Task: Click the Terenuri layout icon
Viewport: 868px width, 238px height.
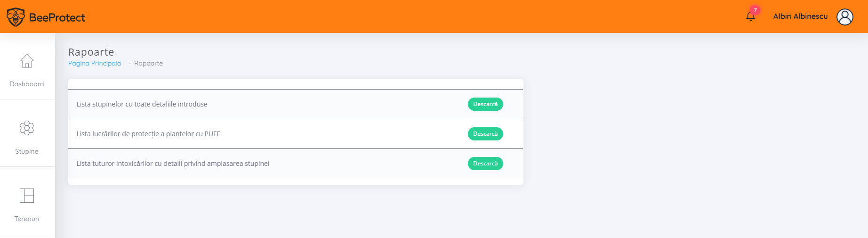Action: 27,195
